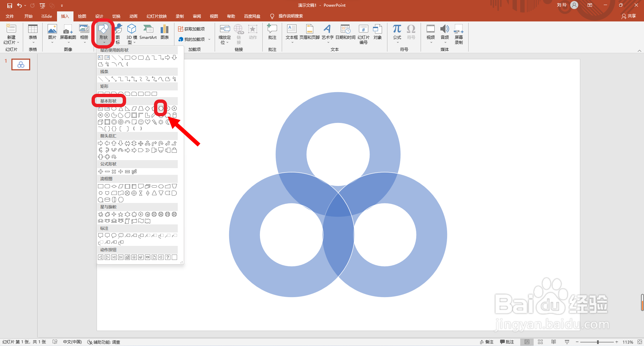644x346 pixels.
Task: Select the Hexagon shape in Basic Shapes
Action: click(x=161, y=108)
